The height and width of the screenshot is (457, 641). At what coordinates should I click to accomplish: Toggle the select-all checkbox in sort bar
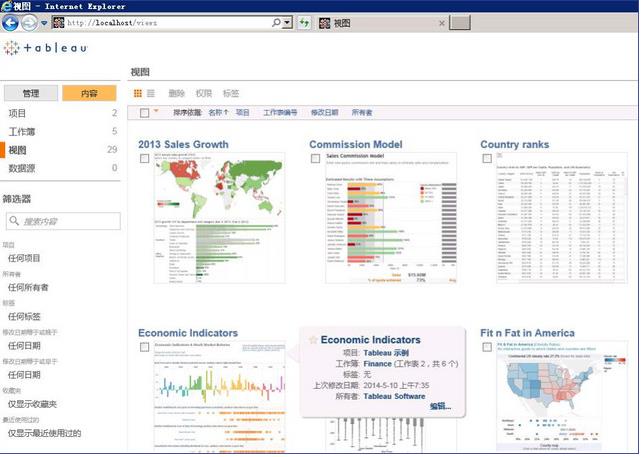pos(144,113)
